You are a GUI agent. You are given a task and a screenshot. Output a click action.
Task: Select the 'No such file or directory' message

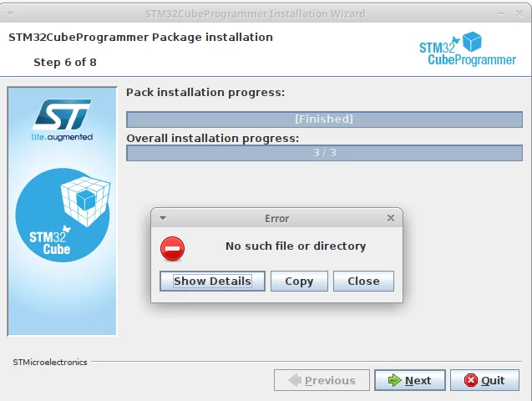296,246
